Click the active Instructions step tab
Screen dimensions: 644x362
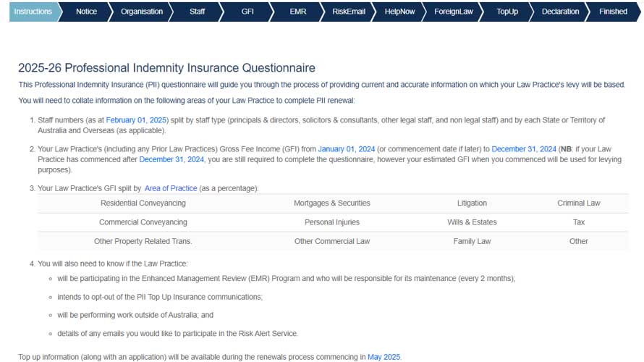[34, 12]
